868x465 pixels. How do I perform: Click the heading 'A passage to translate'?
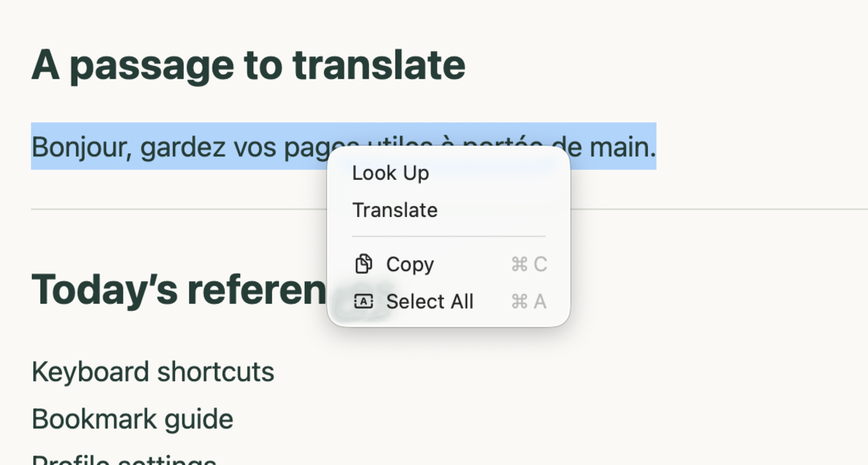[x=248, y=65]
